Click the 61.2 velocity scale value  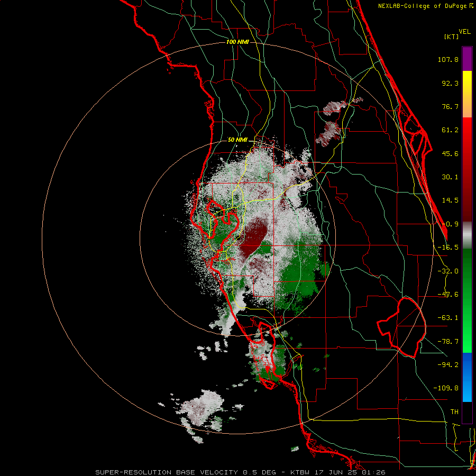pos(450,130)
